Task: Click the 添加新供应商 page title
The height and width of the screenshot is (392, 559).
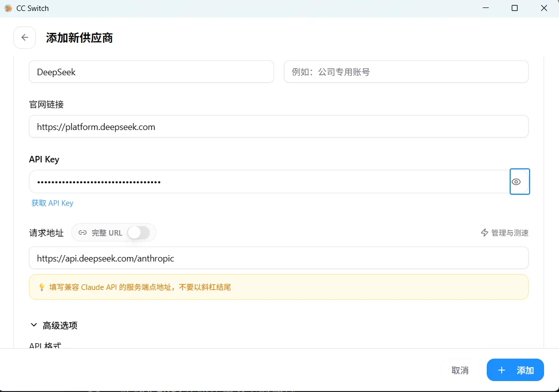Action: [x=79, y=38]
